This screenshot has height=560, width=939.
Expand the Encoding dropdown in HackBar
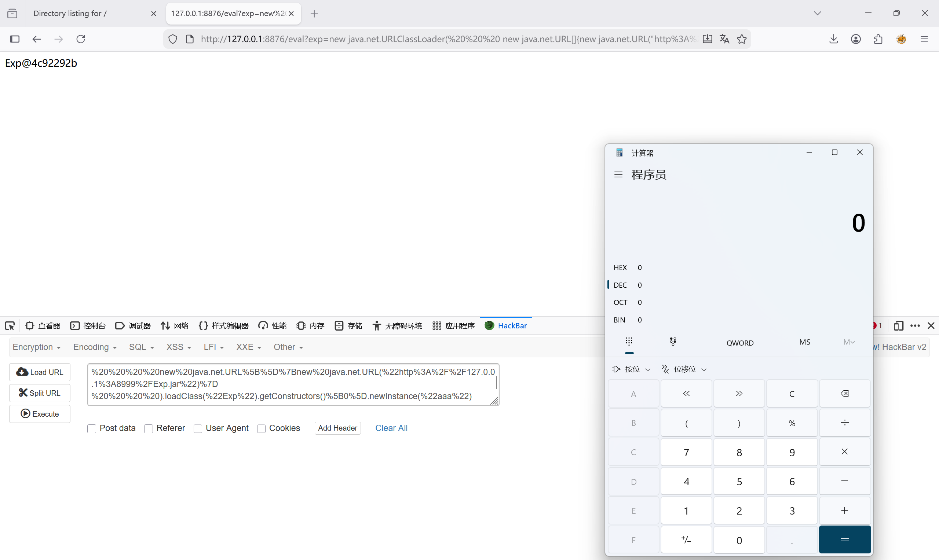point(95,347)
